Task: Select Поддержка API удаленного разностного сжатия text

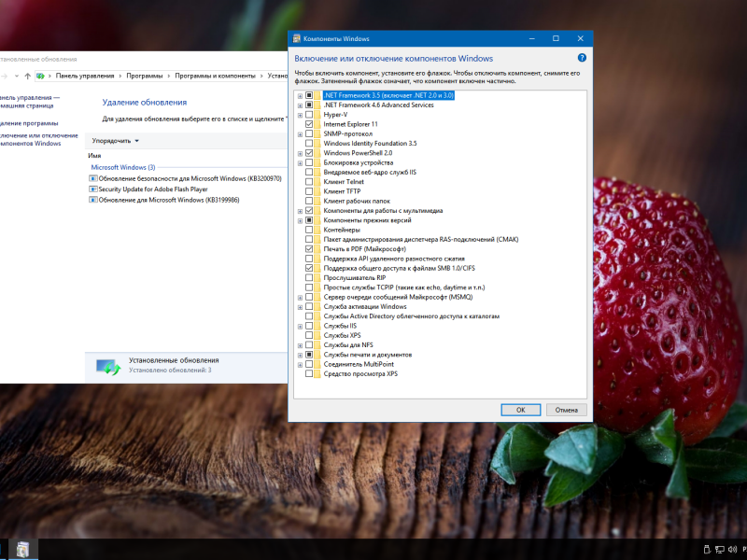Action: [x=394, y=259]
